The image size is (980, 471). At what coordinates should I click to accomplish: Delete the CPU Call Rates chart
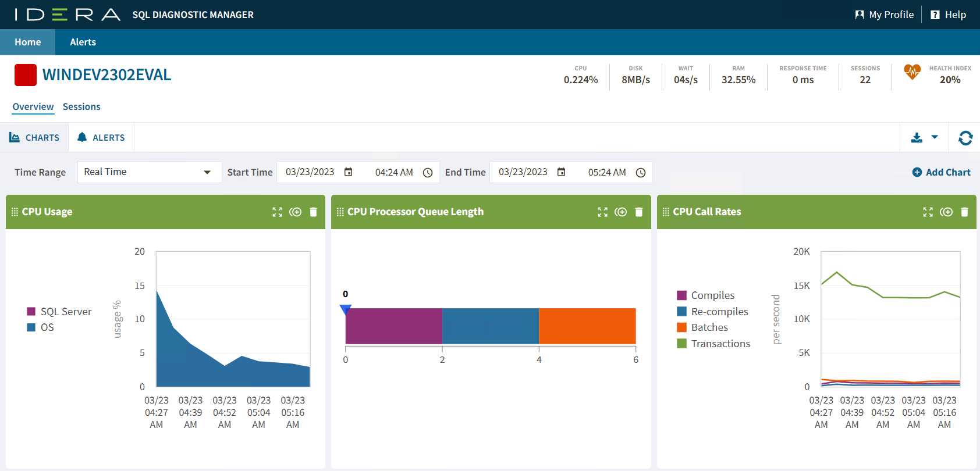(x=964, y=212)
